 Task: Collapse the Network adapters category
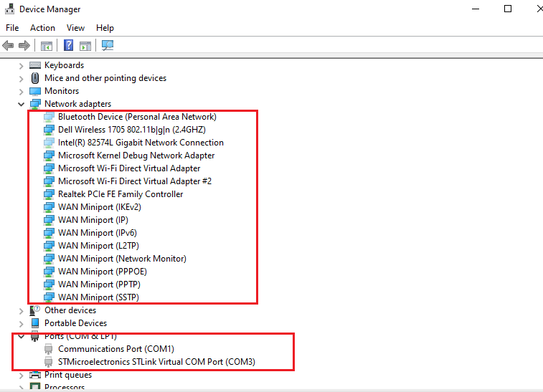22,104
